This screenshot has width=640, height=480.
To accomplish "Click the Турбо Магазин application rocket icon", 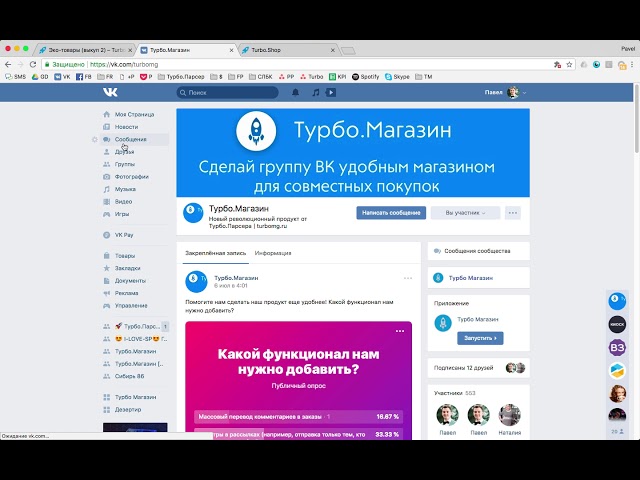I will coord(443,323).
